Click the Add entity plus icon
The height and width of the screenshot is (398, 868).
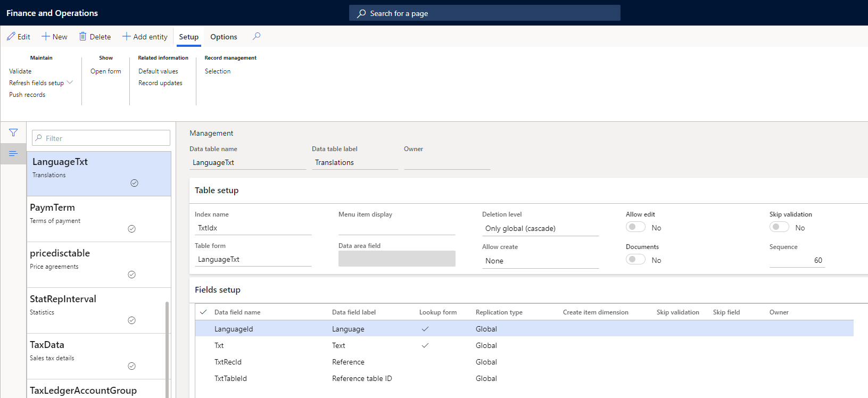point(126,36)
